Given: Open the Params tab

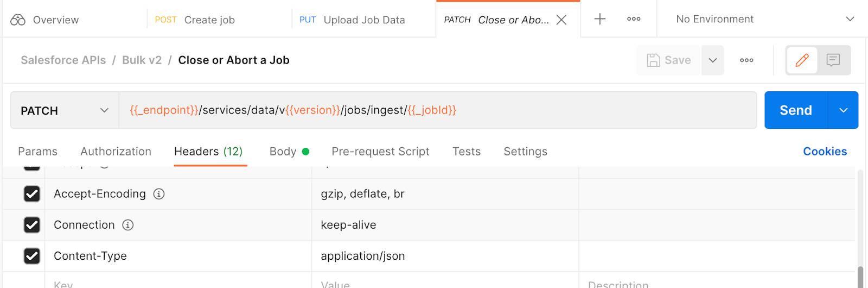Looking at the screenshot, I should pyautogui.click(x=37, y=152).
